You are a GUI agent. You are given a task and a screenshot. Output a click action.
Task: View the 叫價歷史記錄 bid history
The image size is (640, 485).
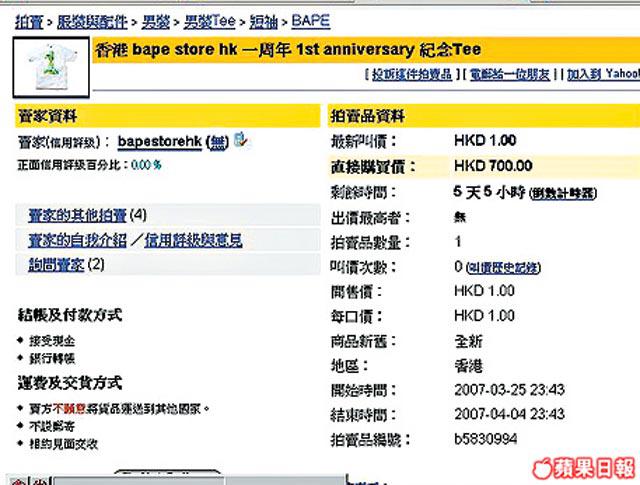tap(504, 268)
